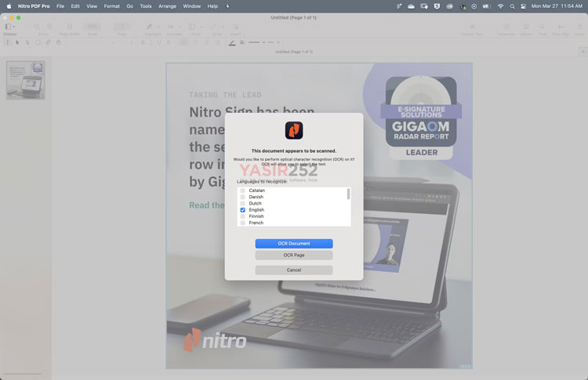588x380 pixels.
Task: Select the text selection cursor tool
Action: coord(7,42)
